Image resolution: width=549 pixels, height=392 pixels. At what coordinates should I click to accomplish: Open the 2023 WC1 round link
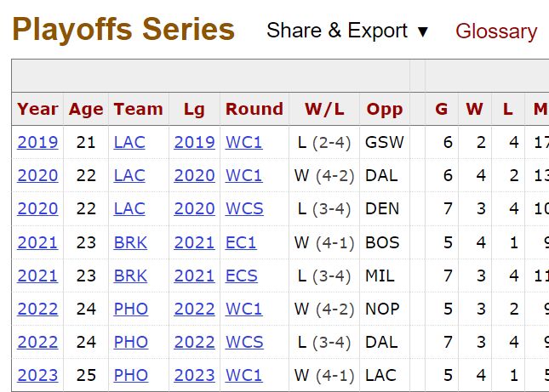coord(243,375)
